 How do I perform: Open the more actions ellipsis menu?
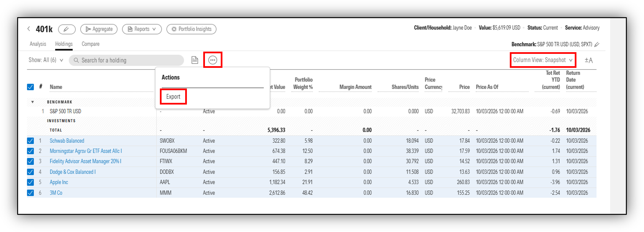(x=213, y=60)
